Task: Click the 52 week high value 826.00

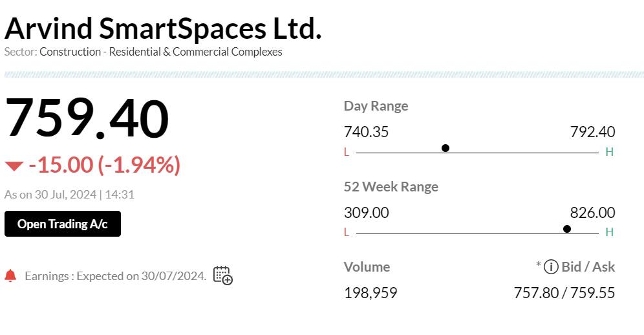Action: [x=592, y=212]
